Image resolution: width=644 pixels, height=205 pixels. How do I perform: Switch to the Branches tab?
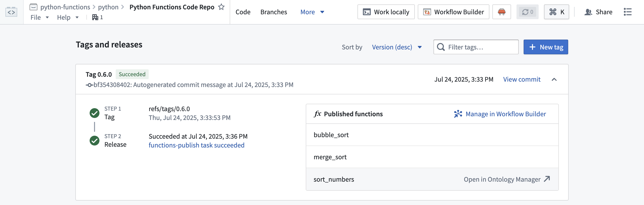274,12
